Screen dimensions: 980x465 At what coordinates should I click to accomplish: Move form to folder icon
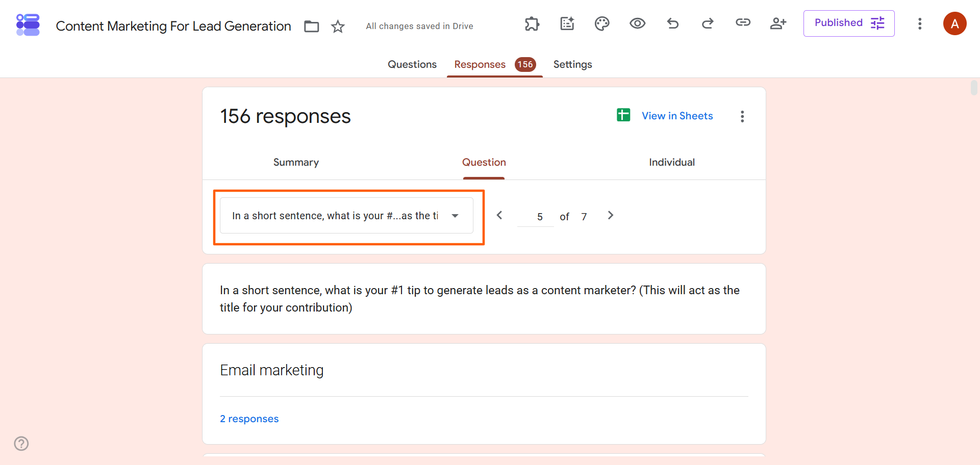pyautogui.click(x=312, y=26)
